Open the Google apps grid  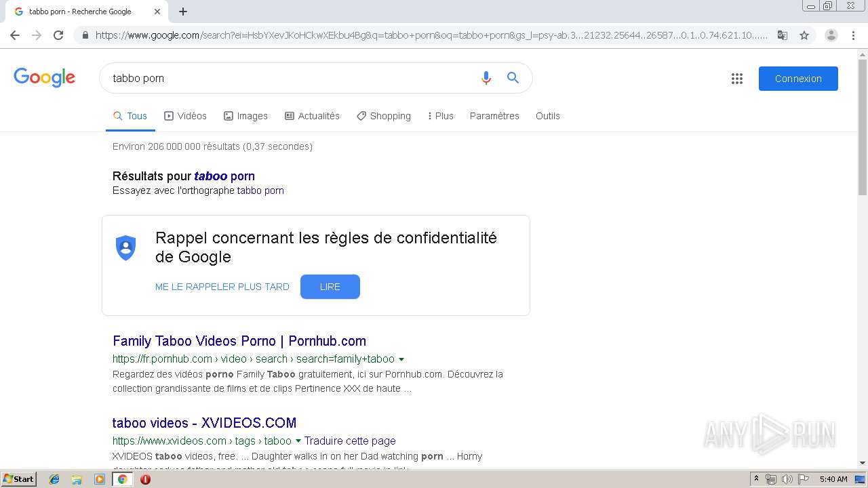coord(737,79)
